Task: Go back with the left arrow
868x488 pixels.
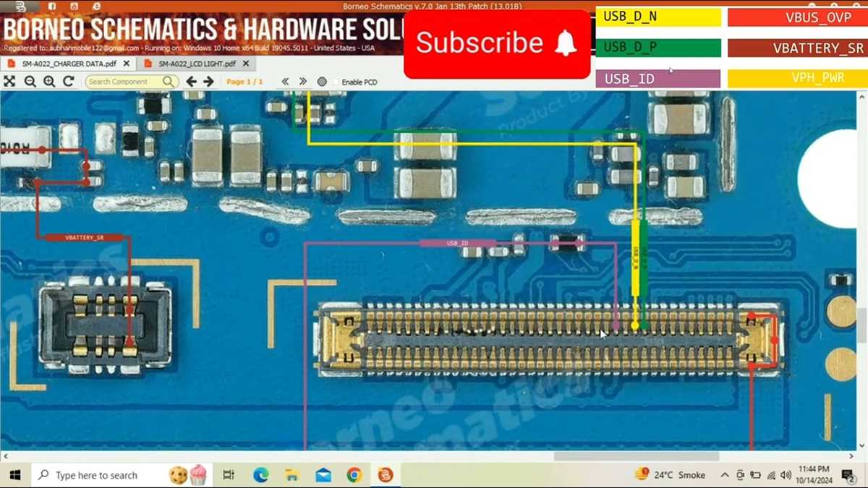Action: [x=191, y=82]
